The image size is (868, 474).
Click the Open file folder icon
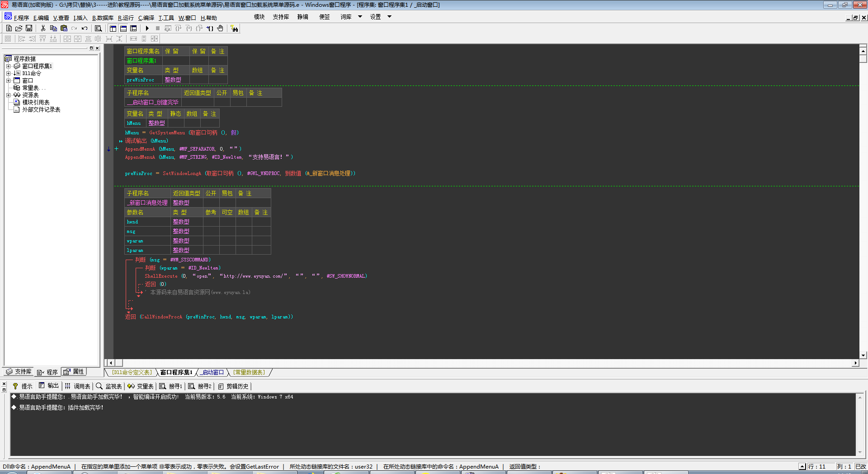[19, 28]
